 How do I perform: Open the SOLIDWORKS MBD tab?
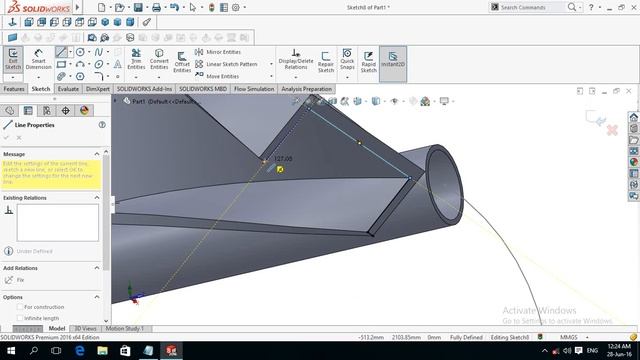tap(203, 89)
